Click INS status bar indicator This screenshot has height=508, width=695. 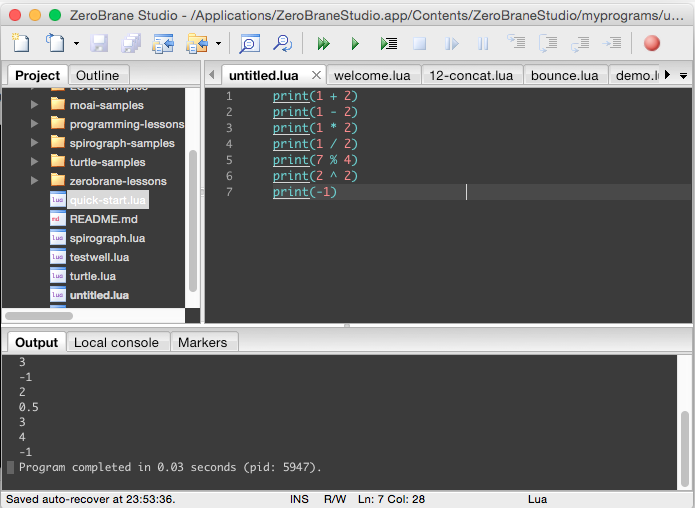[299, 499]
